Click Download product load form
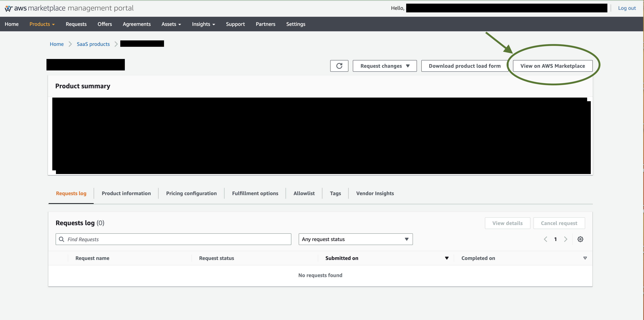 [465, 66]
